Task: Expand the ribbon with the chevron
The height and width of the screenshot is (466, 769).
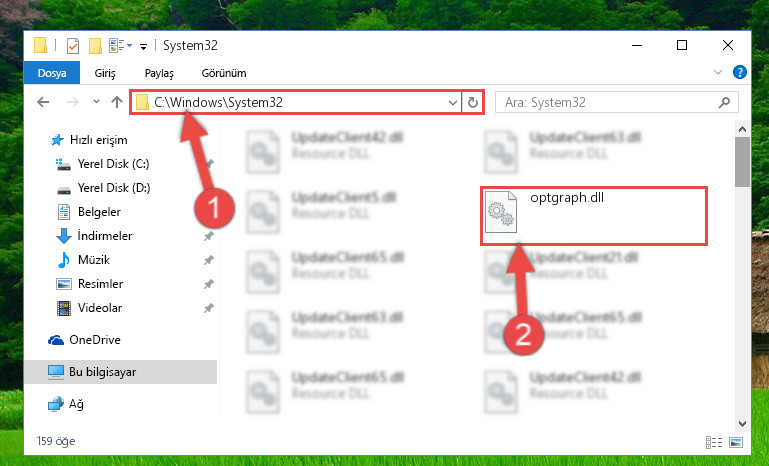Action: 718,73
